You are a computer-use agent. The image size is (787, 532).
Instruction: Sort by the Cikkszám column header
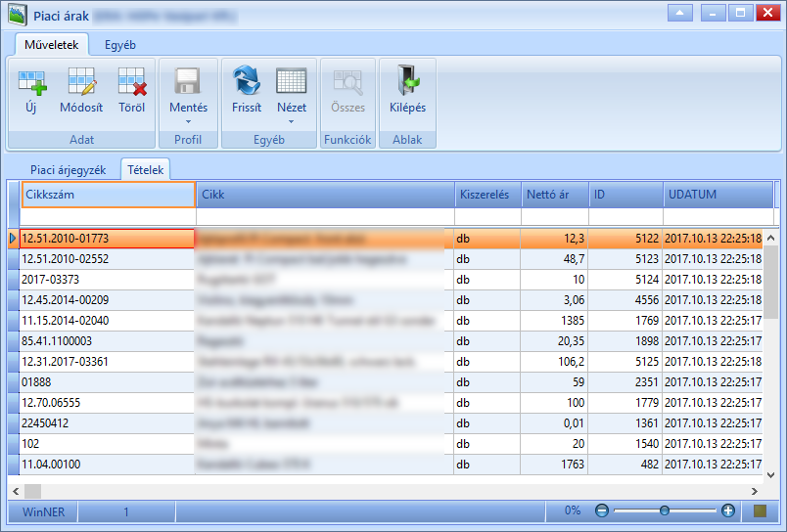(x=109, y=195)
